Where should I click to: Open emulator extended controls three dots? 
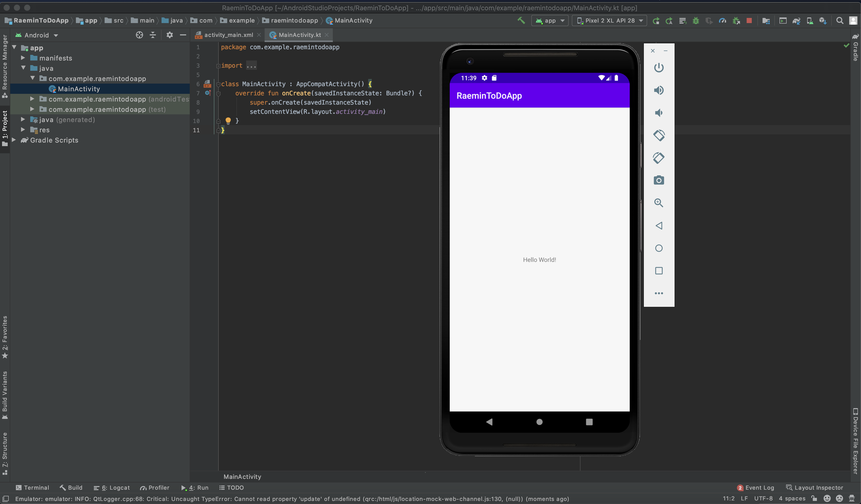pos(659,293)
